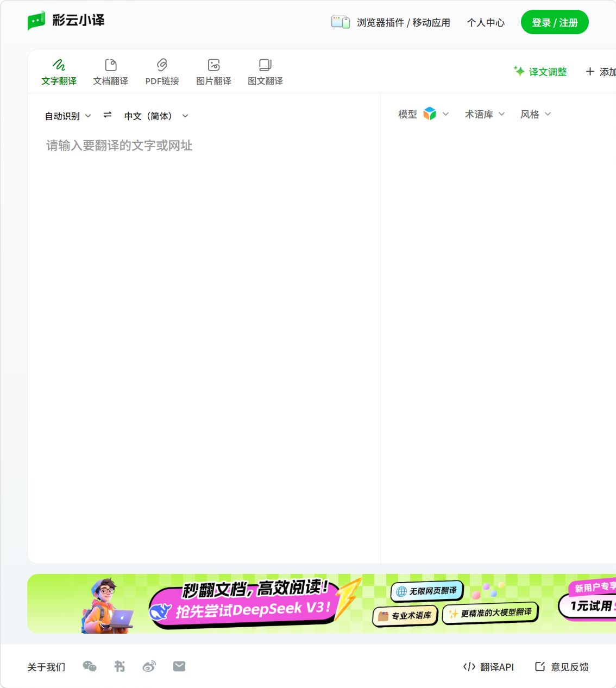Click the 登录 / 注册 button
Screen dimensions: 616x688
click(555, 22)
